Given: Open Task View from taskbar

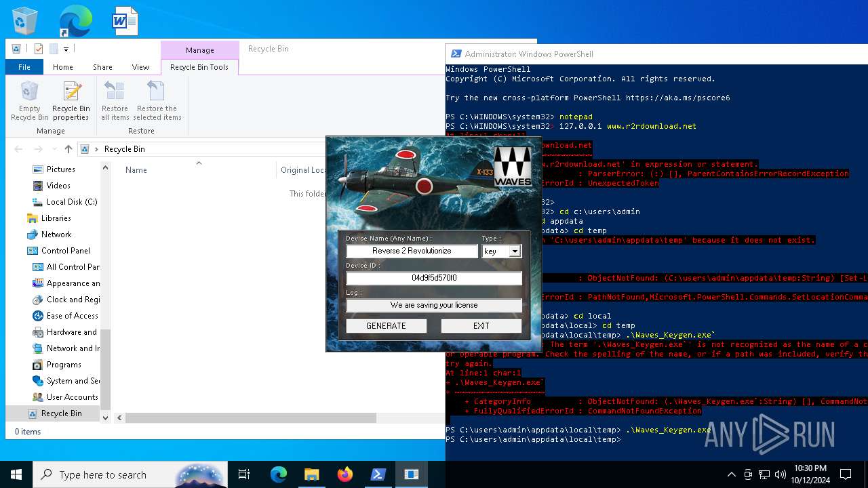Looking at the screenshot, I should pos(244,474).
